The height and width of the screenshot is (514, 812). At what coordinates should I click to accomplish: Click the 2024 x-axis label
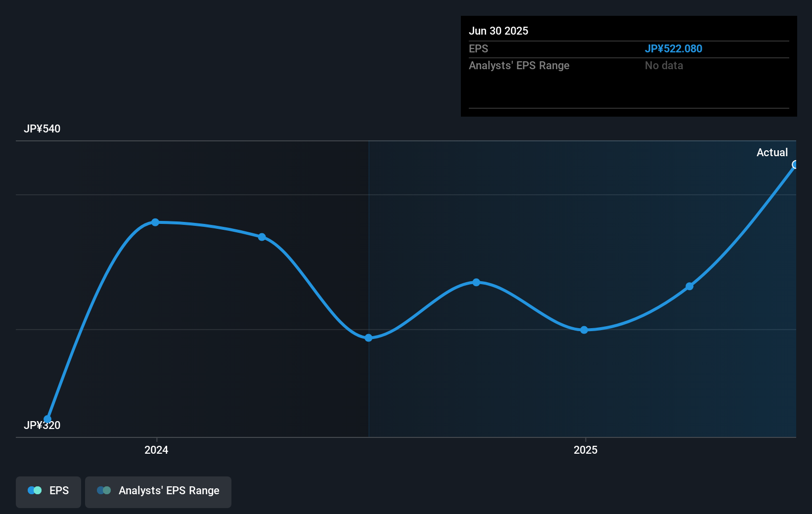156,450
